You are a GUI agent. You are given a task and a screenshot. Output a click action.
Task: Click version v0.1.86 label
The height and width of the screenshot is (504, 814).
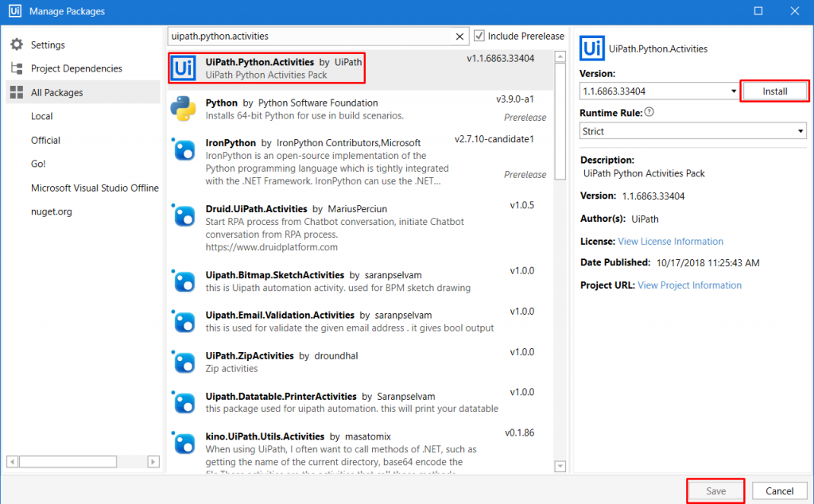point(520,432)
